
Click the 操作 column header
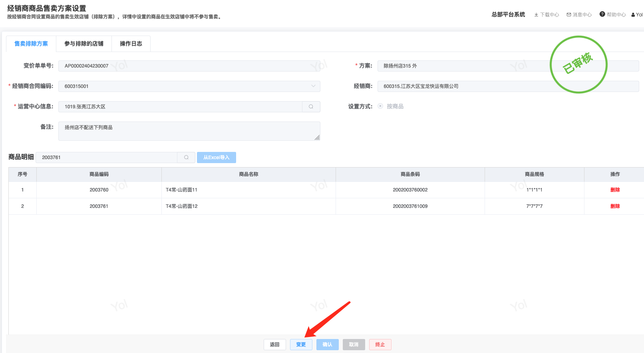coord(615,174)
